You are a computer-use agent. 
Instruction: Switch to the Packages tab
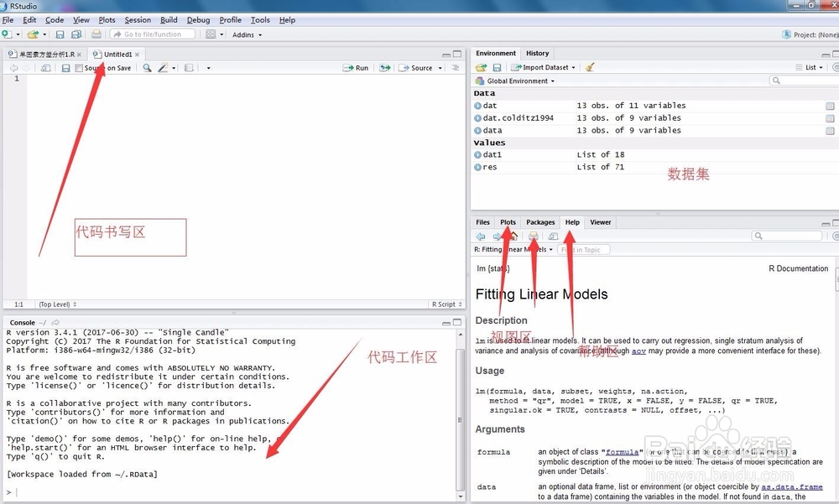click(x=540, y=222)
